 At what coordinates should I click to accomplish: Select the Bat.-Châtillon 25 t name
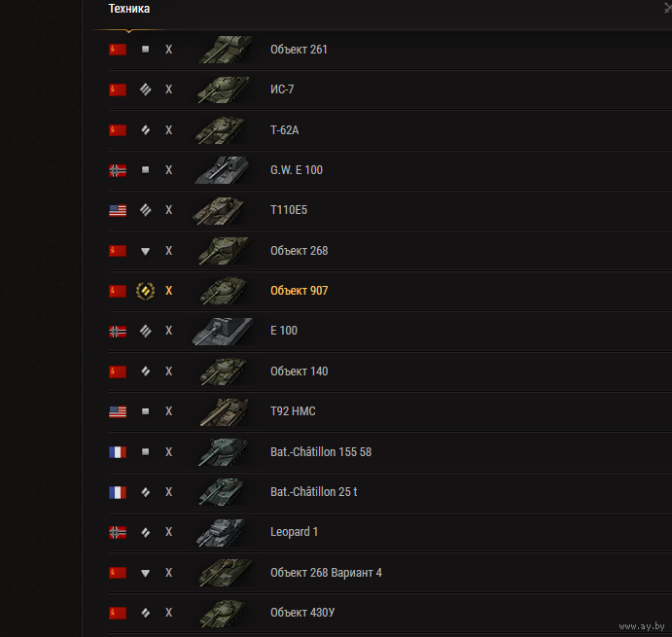(x=314, y=492)
